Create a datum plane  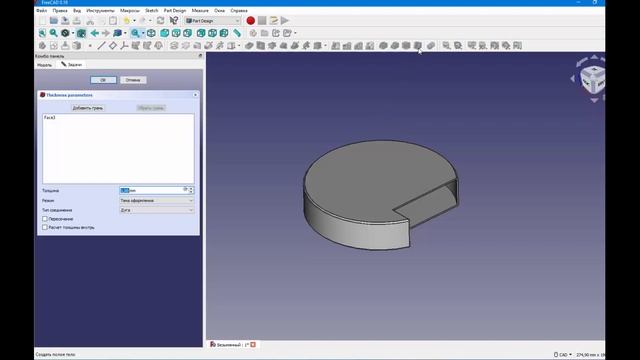click(113, 46)
